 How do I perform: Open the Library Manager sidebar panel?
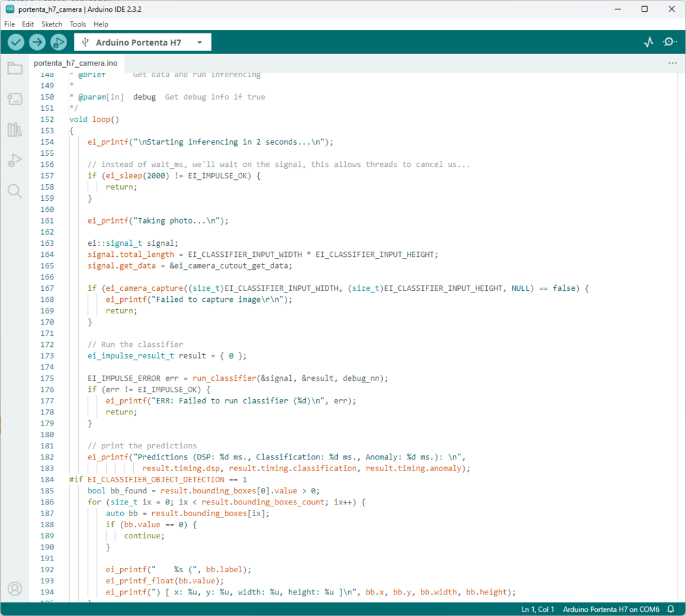click(15, 129)
